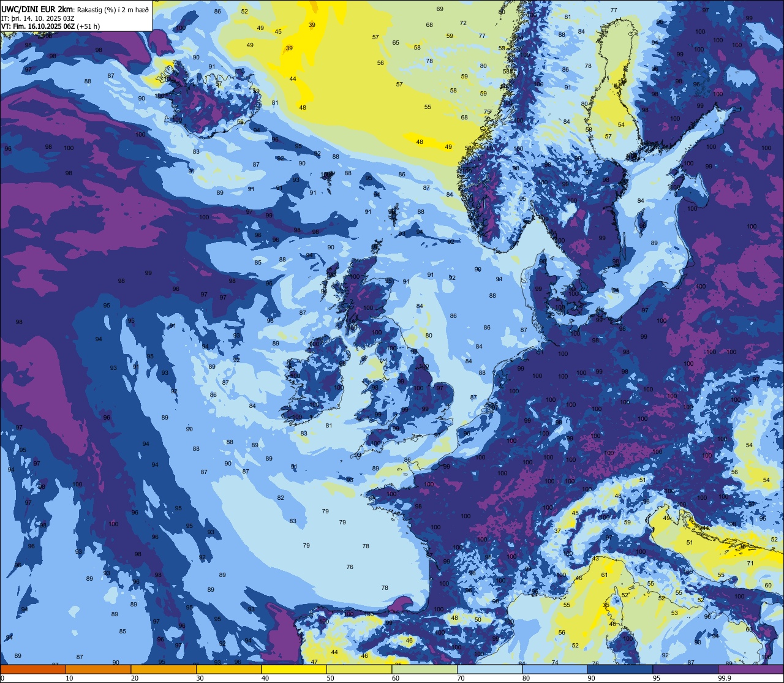Screen dimensions: 784x683
Task: Click the "65" humidity value on the map
Action: click(396, 43)
